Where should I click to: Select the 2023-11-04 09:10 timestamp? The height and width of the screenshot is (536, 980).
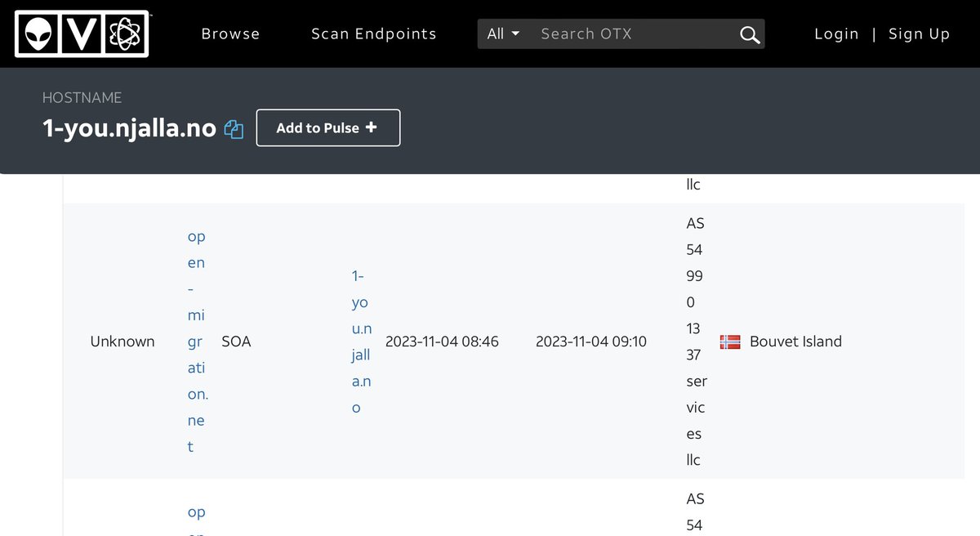click(590, 342)
